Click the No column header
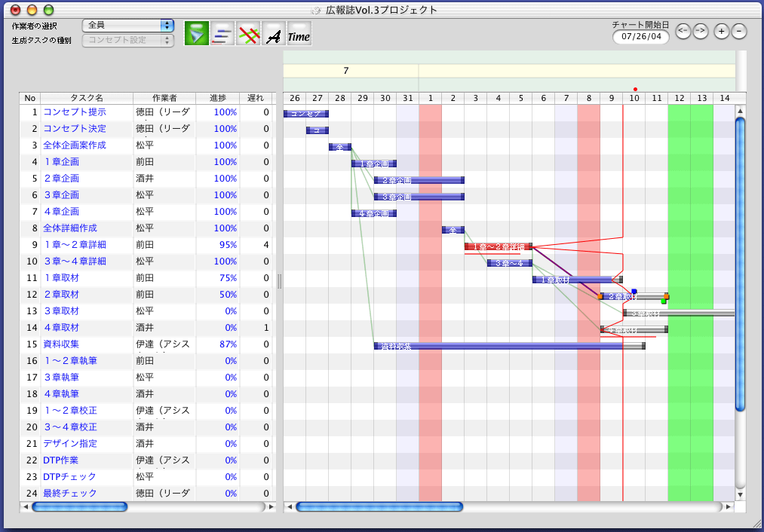The image size is (764, 532). click(x=29, y=98)
